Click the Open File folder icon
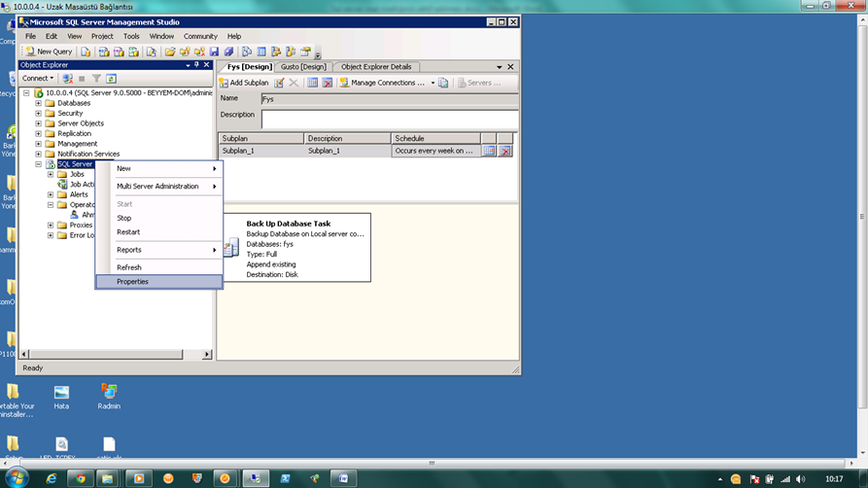Screen dimensions: 868x488 tap(170, 52)
